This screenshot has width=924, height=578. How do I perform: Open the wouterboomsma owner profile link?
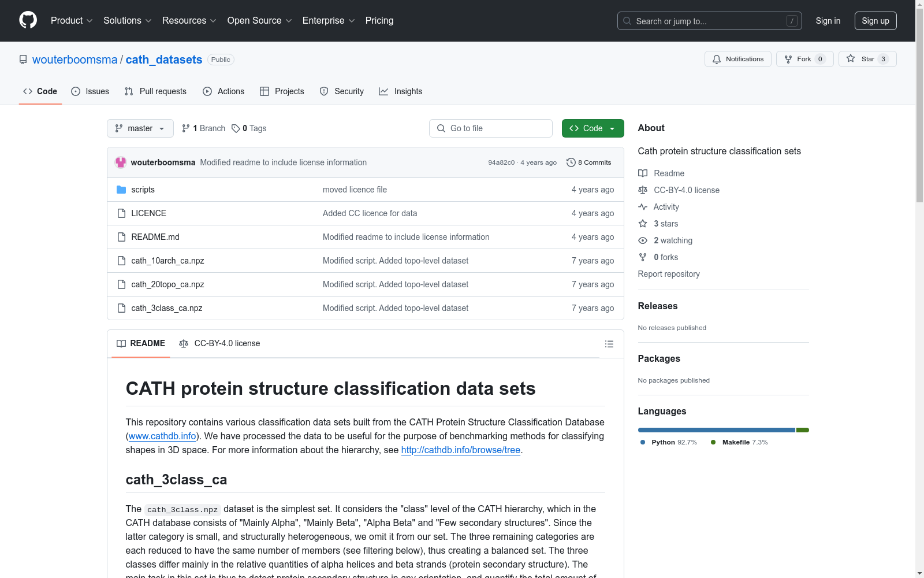click(x=75, y=60)
